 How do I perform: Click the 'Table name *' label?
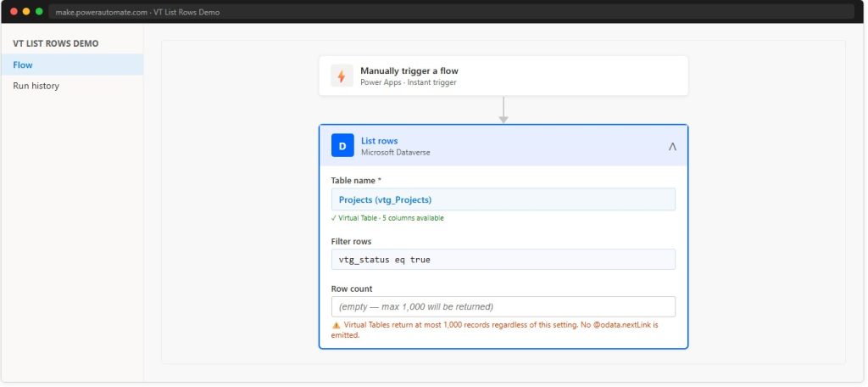[x=356, y=180]
